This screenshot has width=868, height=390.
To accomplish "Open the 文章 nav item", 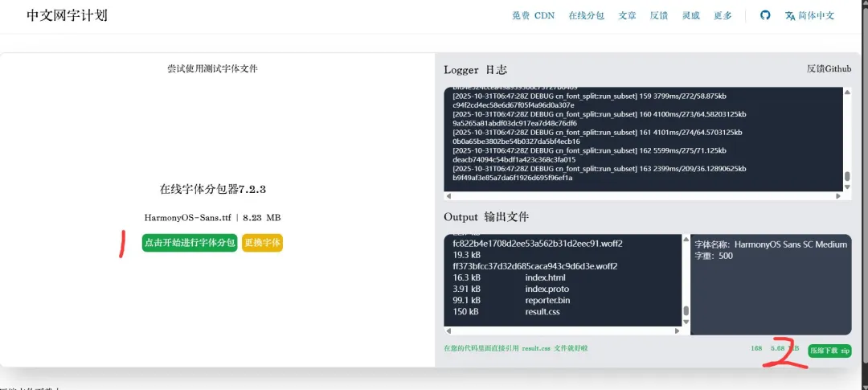I will point(627,15).
